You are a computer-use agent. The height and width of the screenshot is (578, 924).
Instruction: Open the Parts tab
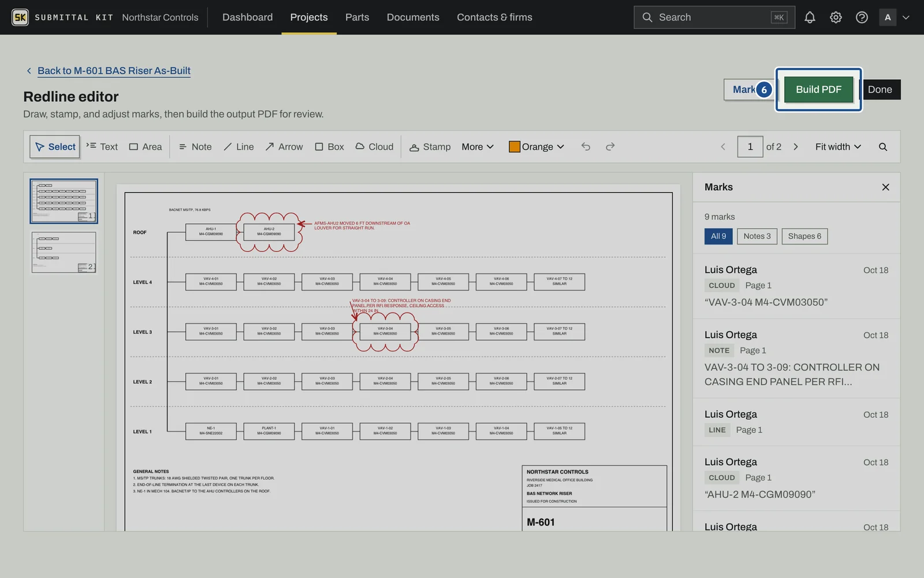(357, 17)
